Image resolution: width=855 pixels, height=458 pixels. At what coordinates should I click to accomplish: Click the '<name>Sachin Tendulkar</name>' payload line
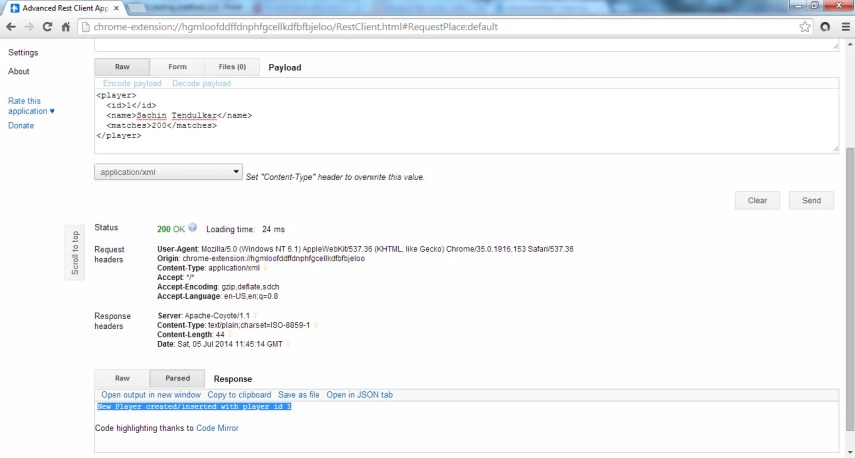point(179,116)
